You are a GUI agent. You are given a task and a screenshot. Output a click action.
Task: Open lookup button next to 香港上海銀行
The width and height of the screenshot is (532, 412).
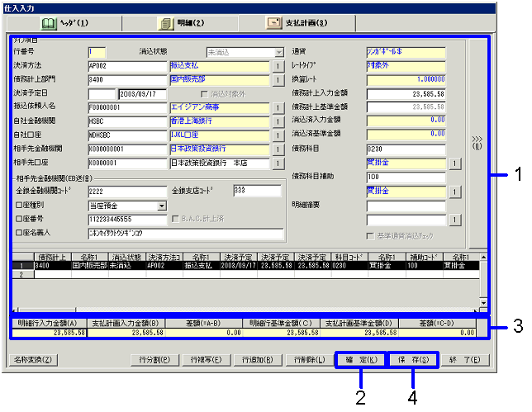[x=278, y=121]
